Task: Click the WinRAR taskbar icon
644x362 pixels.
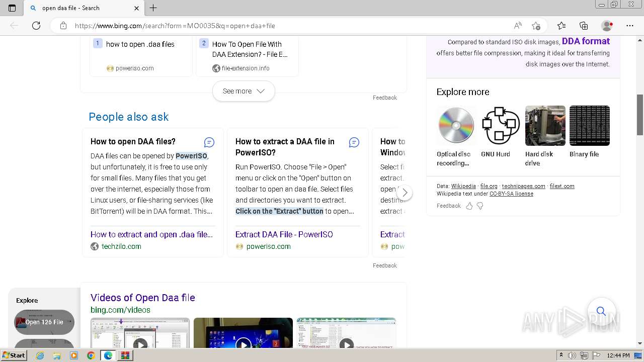Action: pos(125,355)
